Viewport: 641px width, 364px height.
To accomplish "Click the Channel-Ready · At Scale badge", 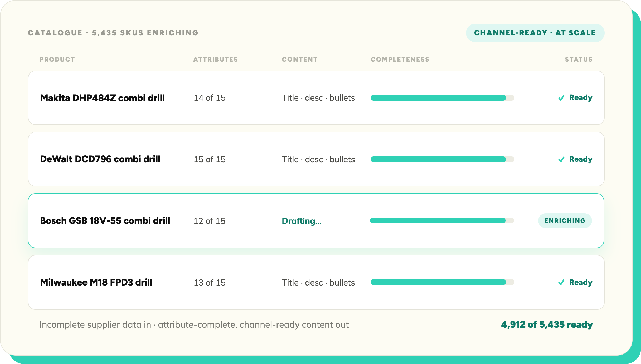I will (535, 33).
